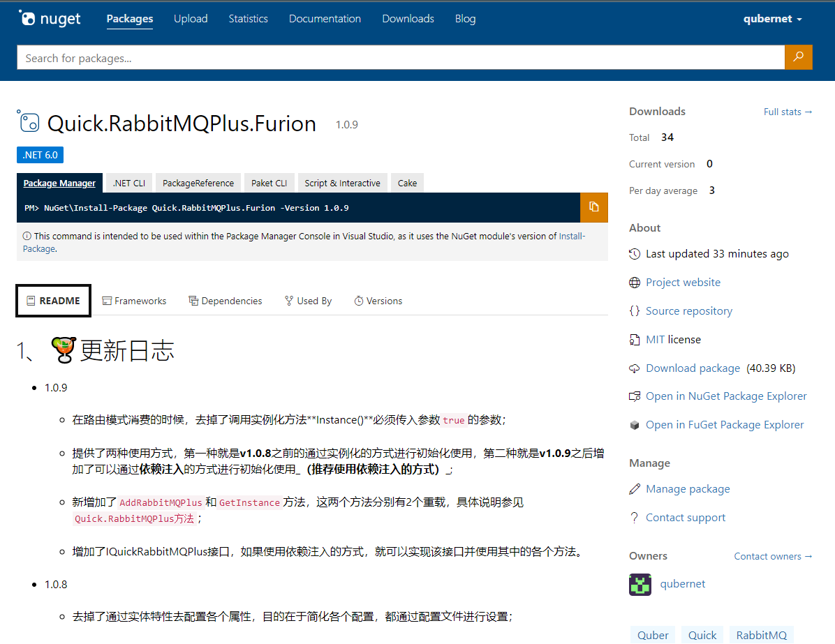Open the Packages menu item

(x=129, y=19)
